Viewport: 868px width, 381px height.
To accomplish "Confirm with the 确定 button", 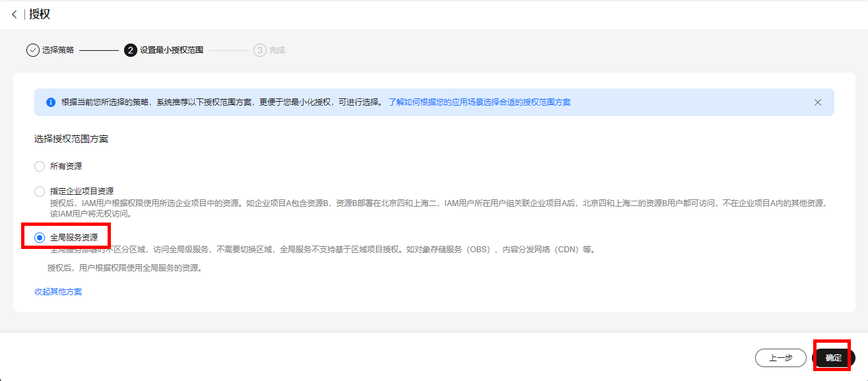I will pyautogui.click(x=834, y=358).
